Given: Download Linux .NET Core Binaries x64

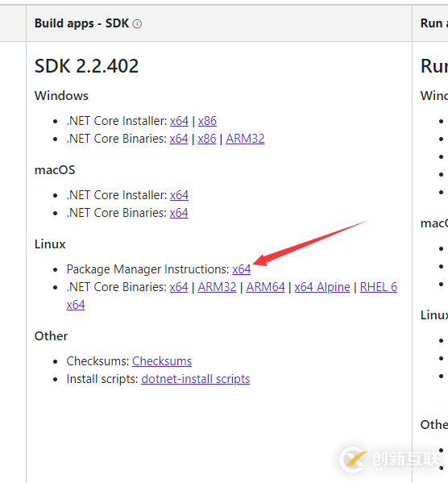Looking at the screenshot, I should click(x=179, y=287).
